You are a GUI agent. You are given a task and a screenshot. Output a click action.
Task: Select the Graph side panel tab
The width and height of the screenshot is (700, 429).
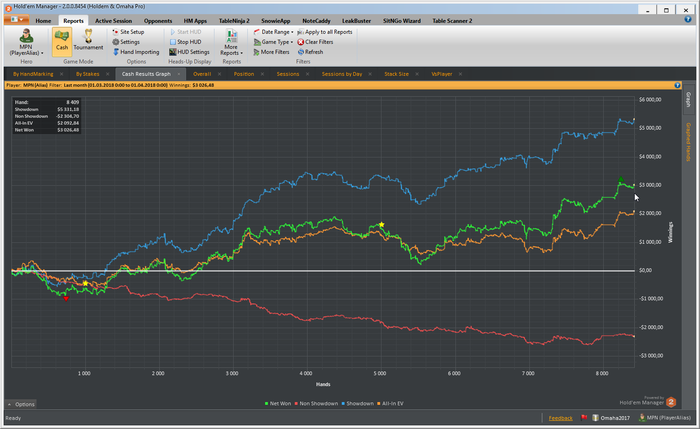[688, 99]
